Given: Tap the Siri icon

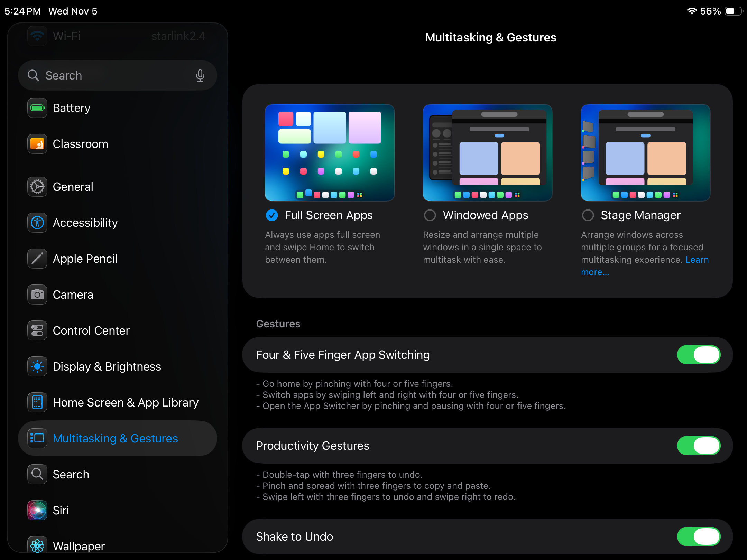Looking at the screenshot, I should click(37, 510).
